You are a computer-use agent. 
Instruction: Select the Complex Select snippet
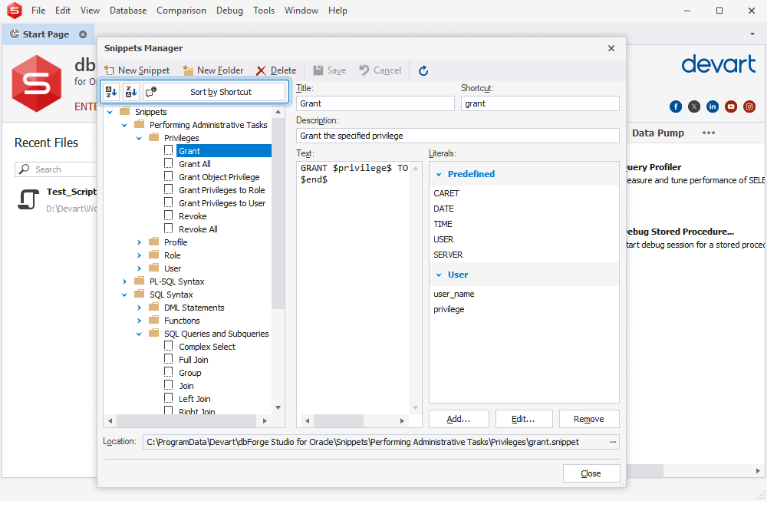coord(207,347)
